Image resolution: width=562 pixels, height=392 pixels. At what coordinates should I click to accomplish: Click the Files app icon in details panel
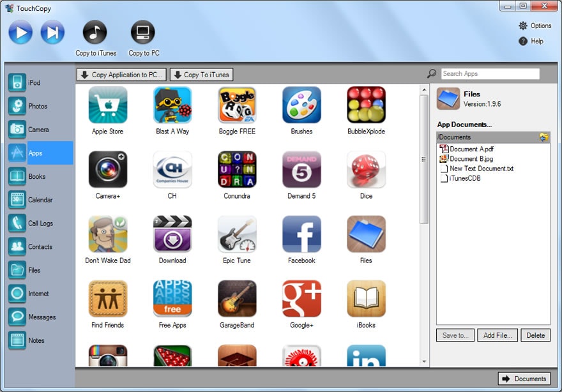448,98
